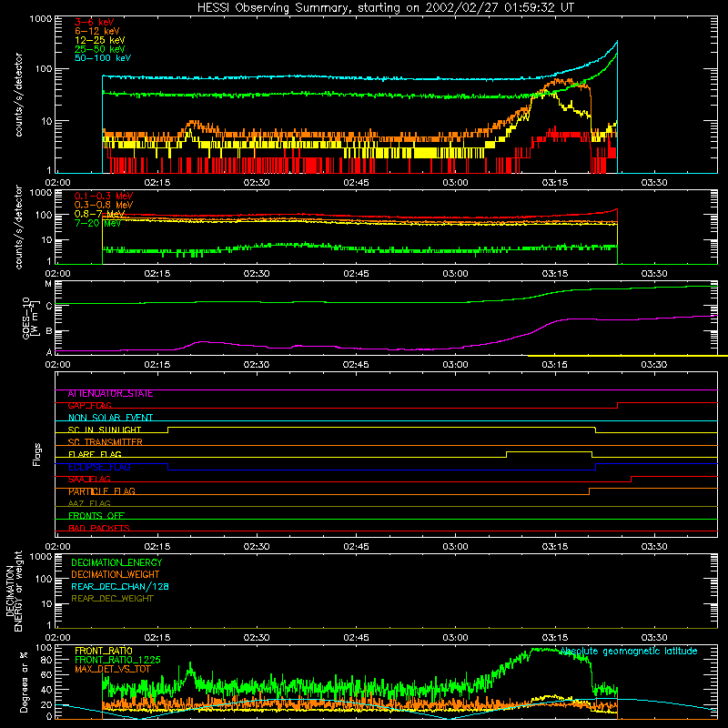The image size is (728, 728).
Task: Click the M class tick label
Action: point(48,284)
